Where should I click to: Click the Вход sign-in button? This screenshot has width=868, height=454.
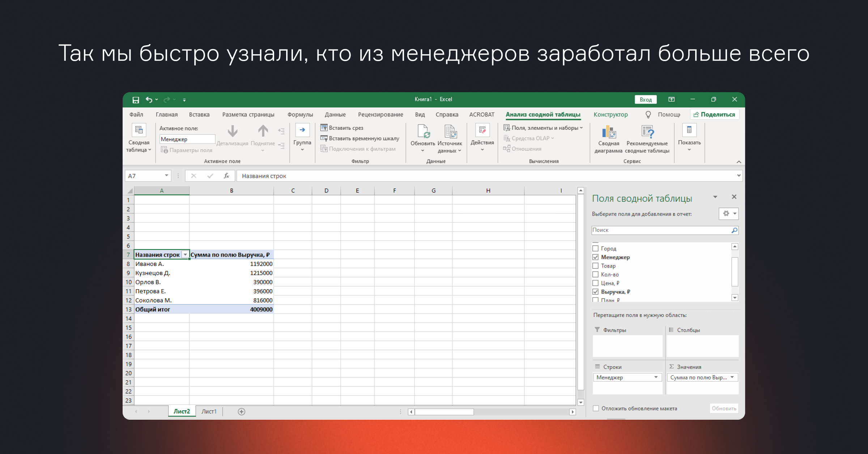click(x=646, y=100)
